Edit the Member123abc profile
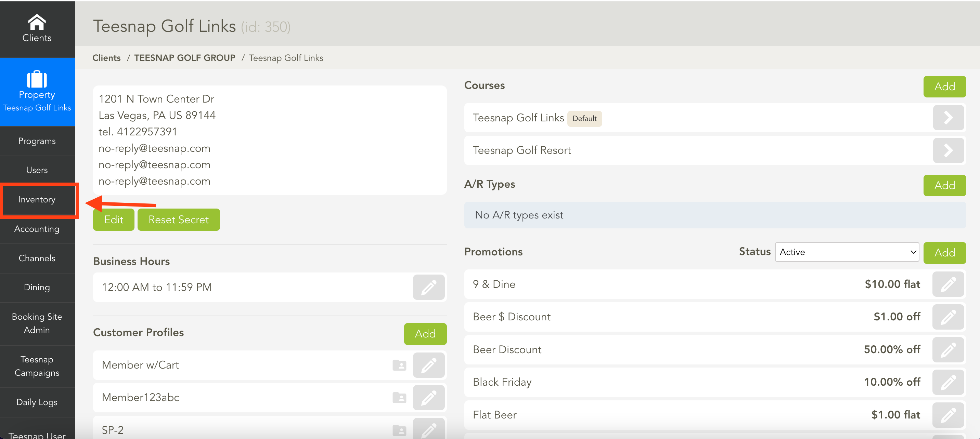 [x=429, y=398]
